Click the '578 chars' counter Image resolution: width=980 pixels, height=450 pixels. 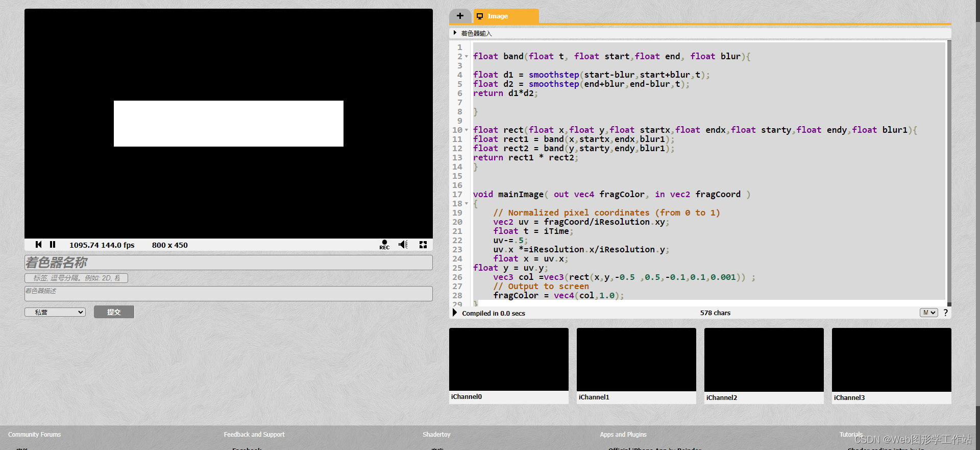tap(715, 313)
